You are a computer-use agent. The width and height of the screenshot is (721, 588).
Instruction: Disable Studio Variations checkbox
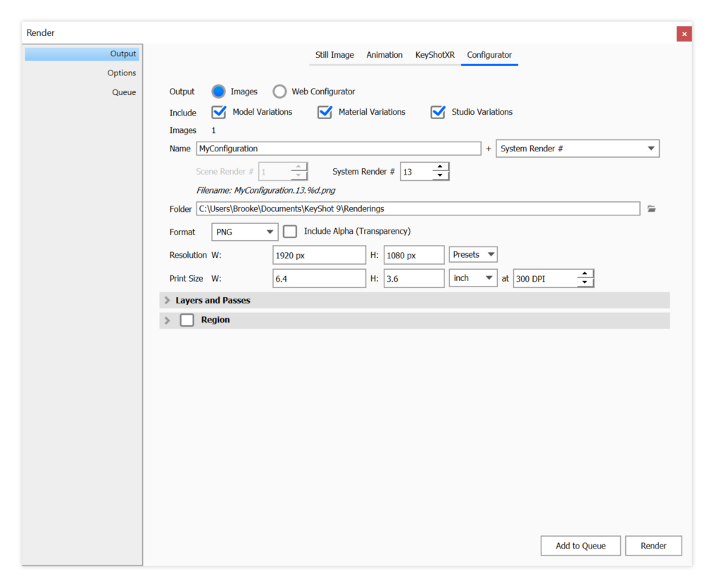[x=438, y=112]
